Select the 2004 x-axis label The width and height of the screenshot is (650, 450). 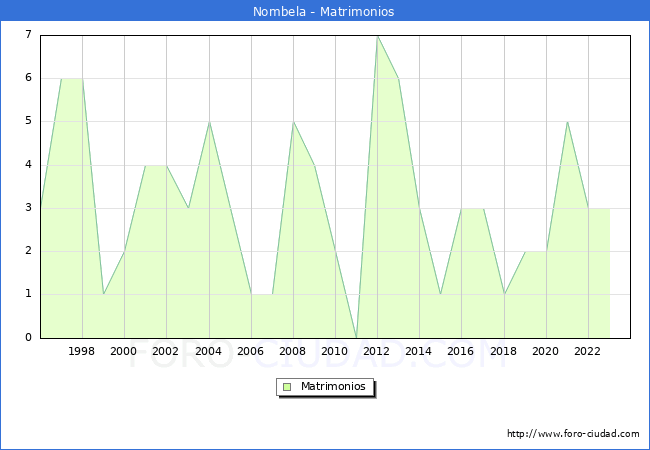point(208,351)
